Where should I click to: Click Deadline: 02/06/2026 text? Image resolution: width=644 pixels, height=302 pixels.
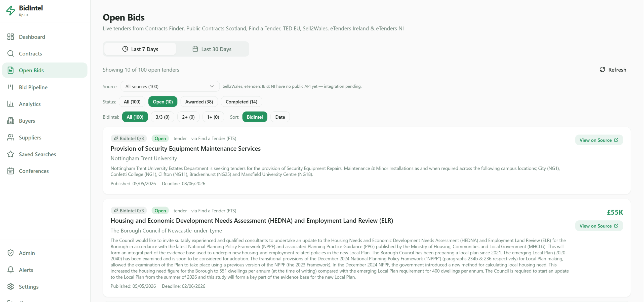point(184,286)
